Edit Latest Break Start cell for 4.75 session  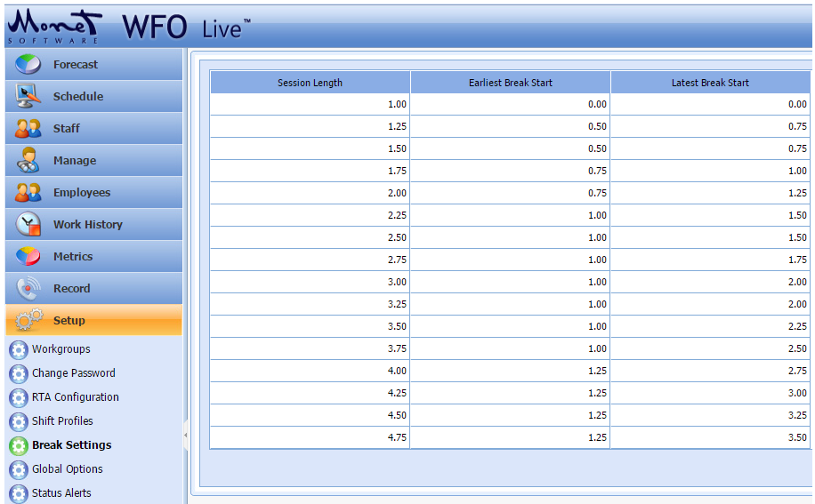(x=710, y=437)
